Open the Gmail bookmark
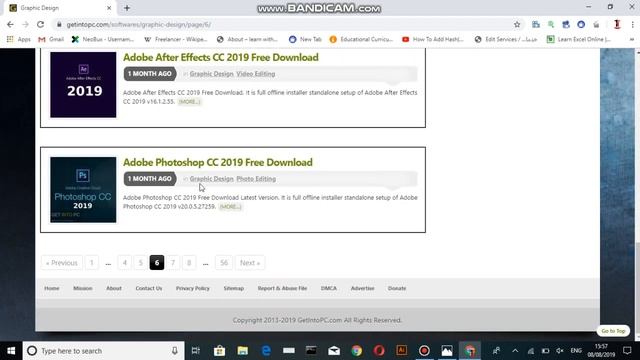The image size is (640, 360). (x=51, y=39)
